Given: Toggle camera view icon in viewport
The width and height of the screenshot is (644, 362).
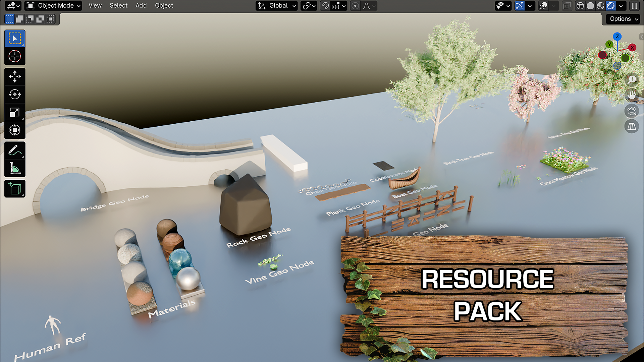Looking at the screenshot, I should [632, 111].
